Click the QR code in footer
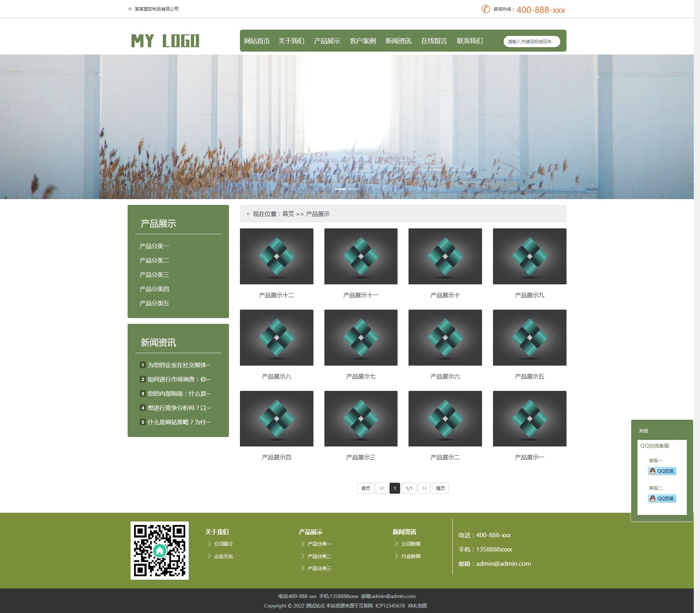 pos(159,550)
